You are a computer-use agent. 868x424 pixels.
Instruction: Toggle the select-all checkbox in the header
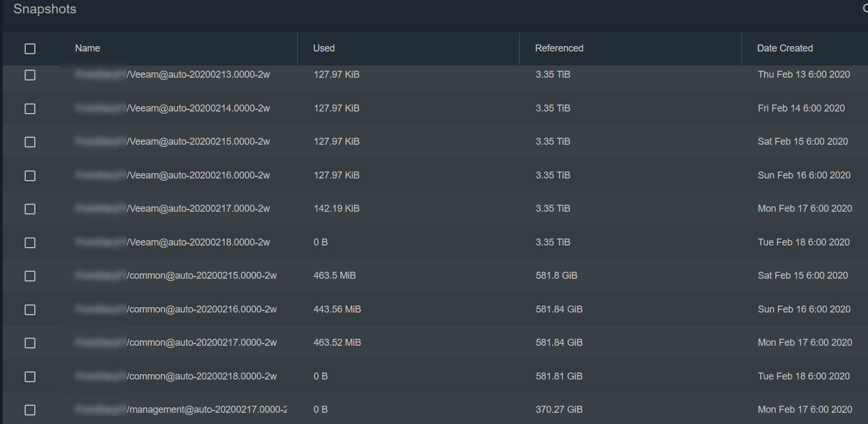(x=30, y=49)
